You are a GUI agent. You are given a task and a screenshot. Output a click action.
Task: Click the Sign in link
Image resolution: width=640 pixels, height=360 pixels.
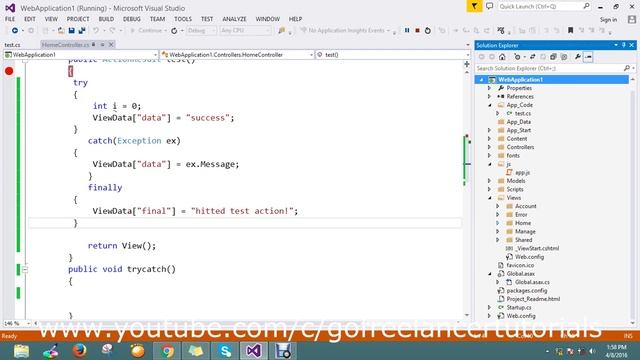pos(608,20)
